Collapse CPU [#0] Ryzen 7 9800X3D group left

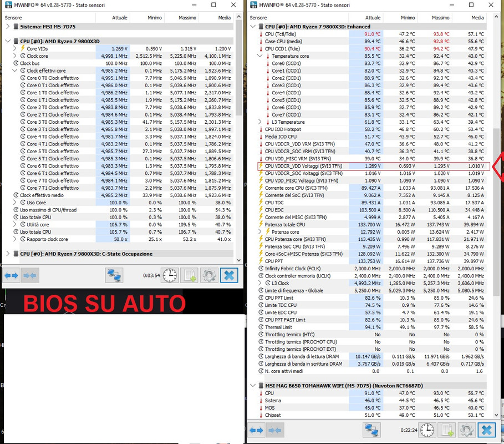8,41
